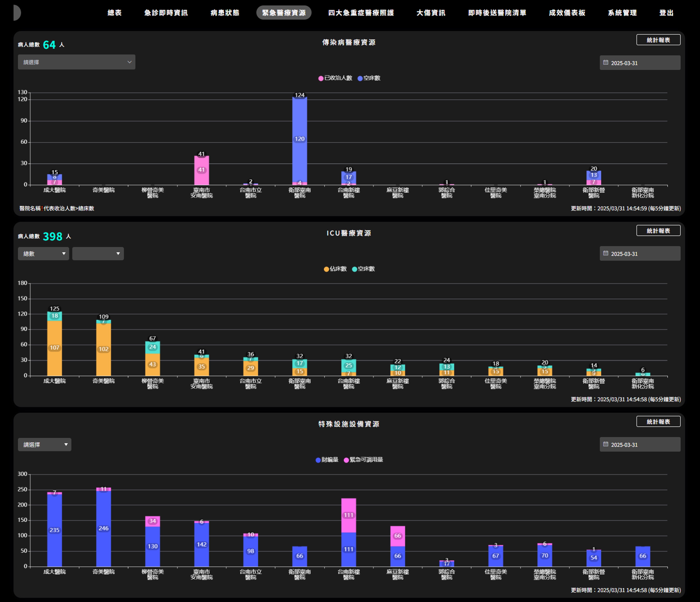The image size is (700, 602).
Task: Click 統計報表 in the ICU medical resources panel
Action: (x=658, y=231)
